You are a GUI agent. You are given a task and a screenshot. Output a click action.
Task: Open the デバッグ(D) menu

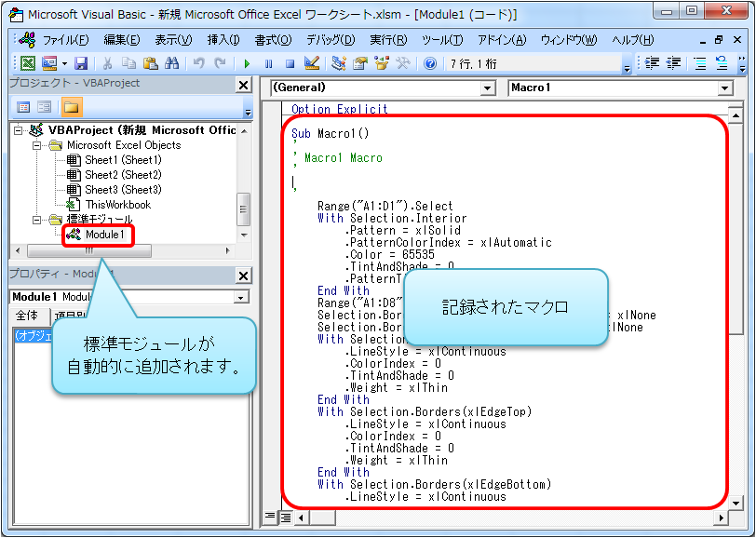pyautogui.click(x=331, y=40)
